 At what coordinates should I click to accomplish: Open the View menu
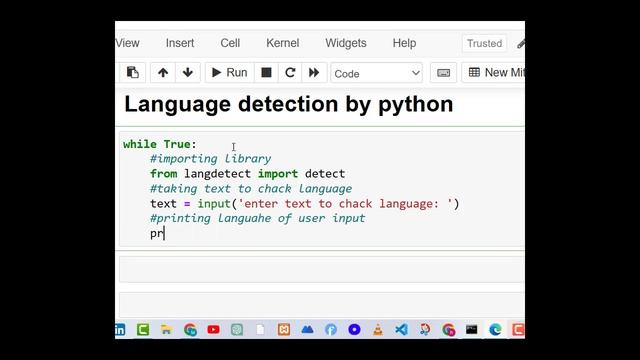point(127,43)
